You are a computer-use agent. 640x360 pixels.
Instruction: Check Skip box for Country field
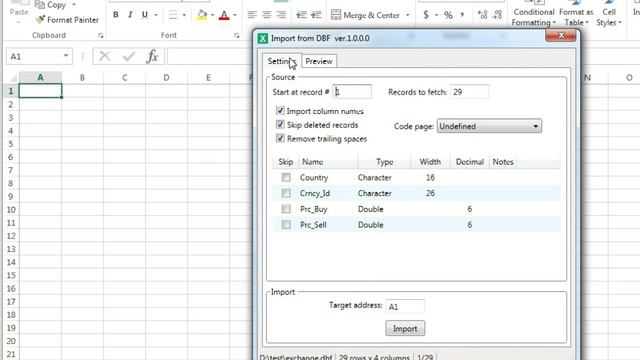tap(286, 178)
